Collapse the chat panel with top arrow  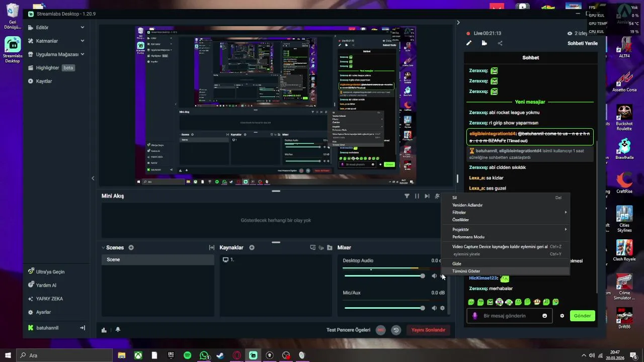458,23
